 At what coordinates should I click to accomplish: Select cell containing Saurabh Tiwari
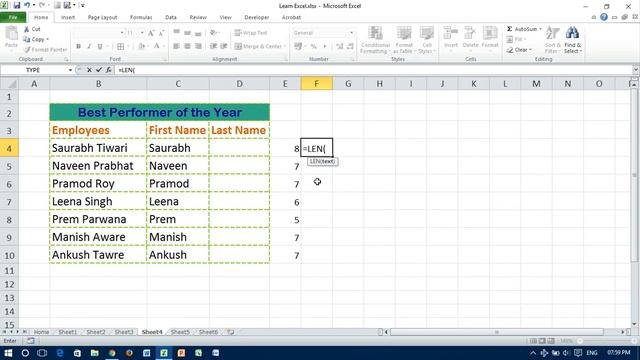pos(98,148)
